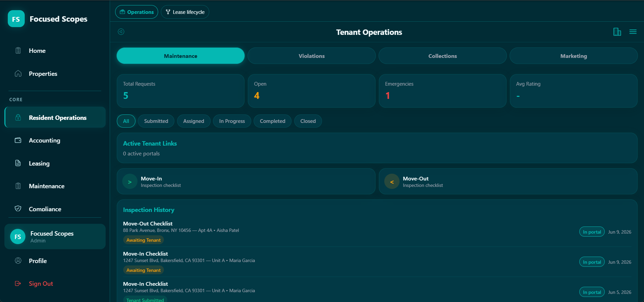
Task: Click the Accounting wallet icon
Action: [x=18, y=140]
